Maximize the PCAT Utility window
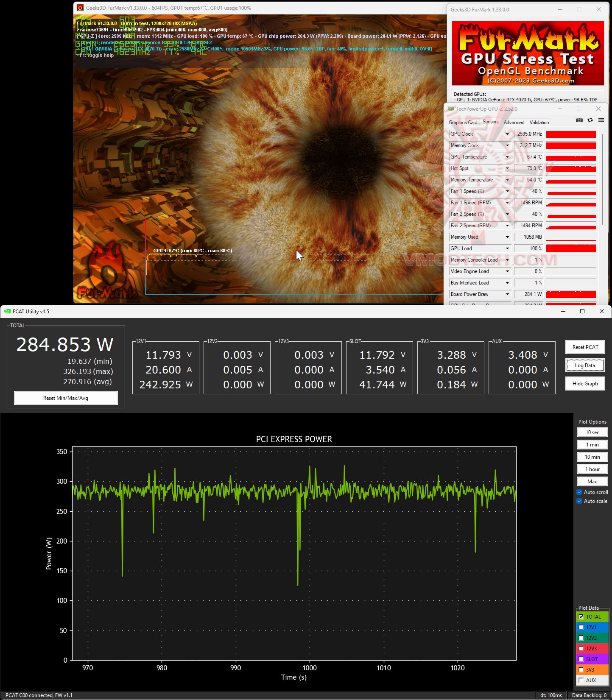 point(582,312)
